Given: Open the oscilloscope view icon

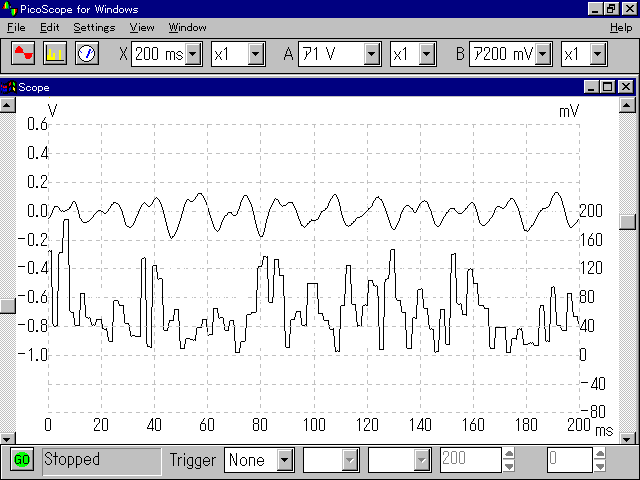Looking at the screenshot, I should pyautogui.click(x=23, y=53).
